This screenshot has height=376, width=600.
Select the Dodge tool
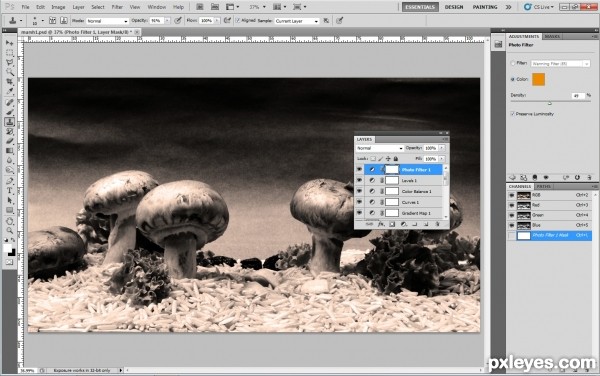click(10, 170)
